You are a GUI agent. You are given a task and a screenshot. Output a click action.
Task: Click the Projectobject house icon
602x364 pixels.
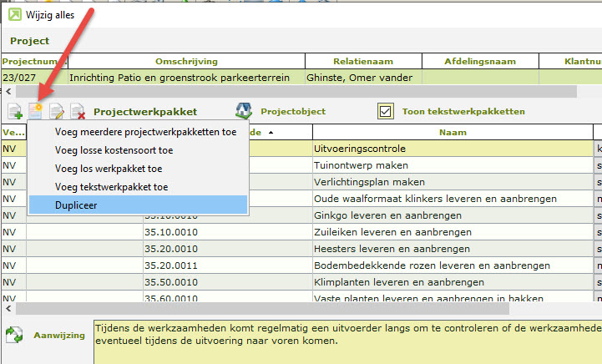point(243,111)
